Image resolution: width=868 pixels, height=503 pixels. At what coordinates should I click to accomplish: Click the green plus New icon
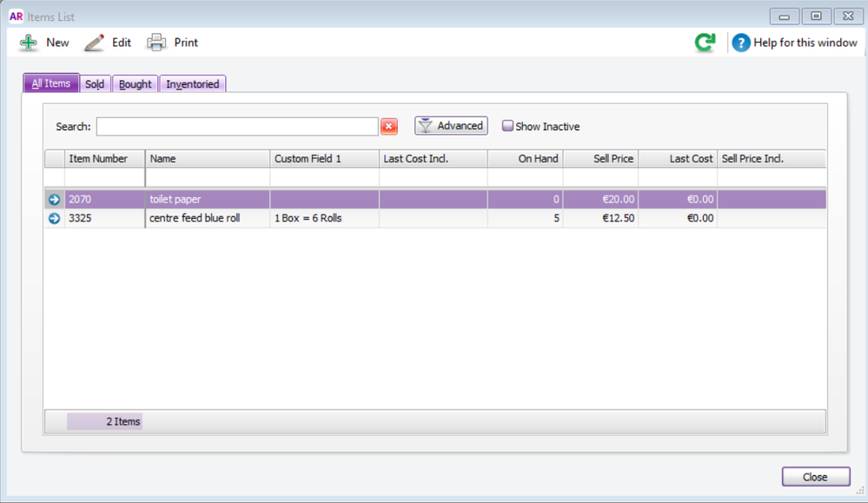pyautogui.click(x=29, y=43)
